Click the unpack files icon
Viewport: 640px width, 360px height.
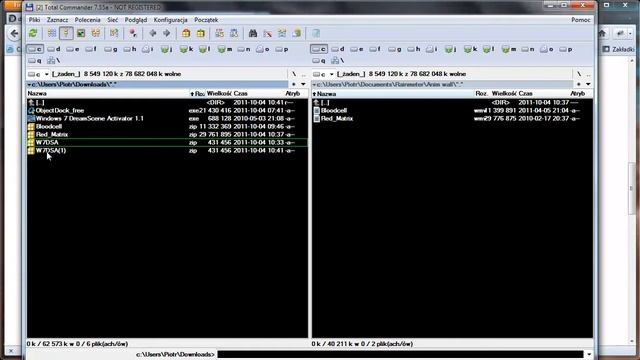[201, 33]
